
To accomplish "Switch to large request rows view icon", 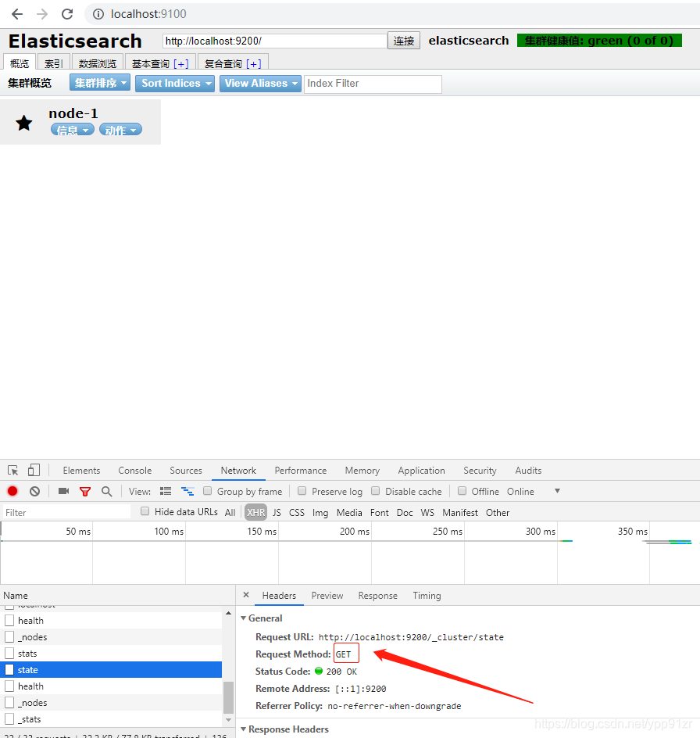I will click(166, 492).
